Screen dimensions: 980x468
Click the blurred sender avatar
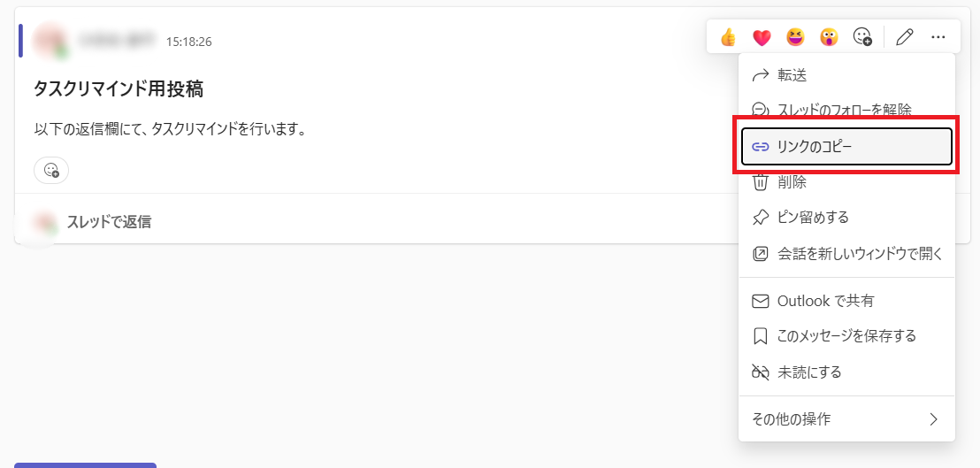coord(48,41)
